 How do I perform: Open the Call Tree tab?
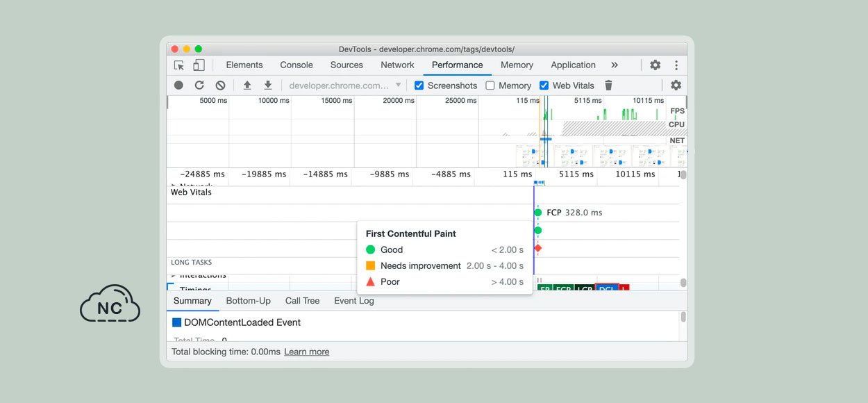[302, 301]
